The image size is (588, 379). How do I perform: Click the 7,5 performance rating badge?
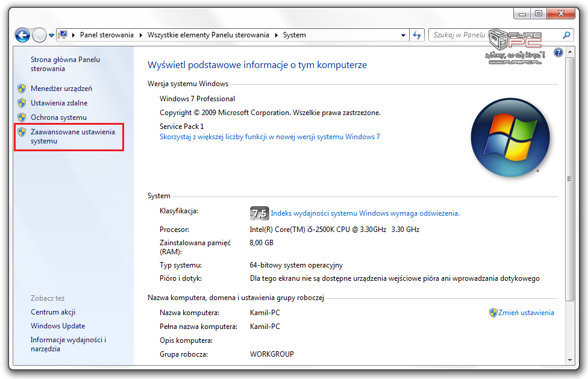pos(259,213)
